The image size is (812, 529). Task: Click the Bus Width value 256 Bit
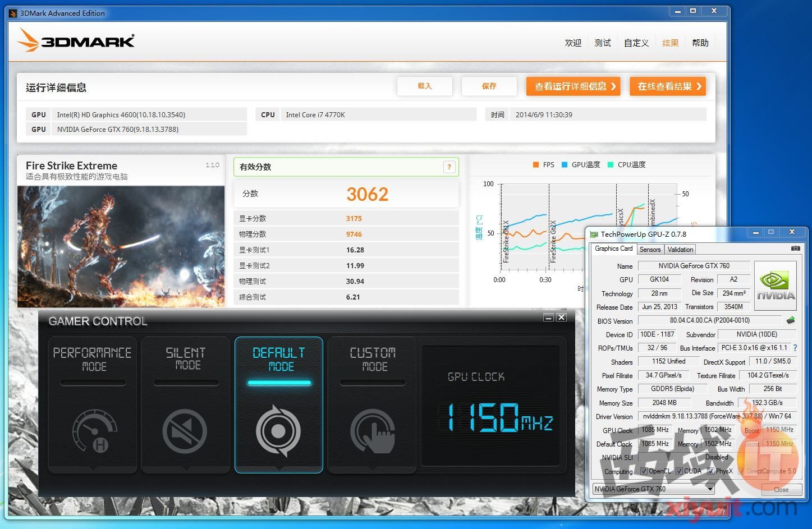pos(773,389)
